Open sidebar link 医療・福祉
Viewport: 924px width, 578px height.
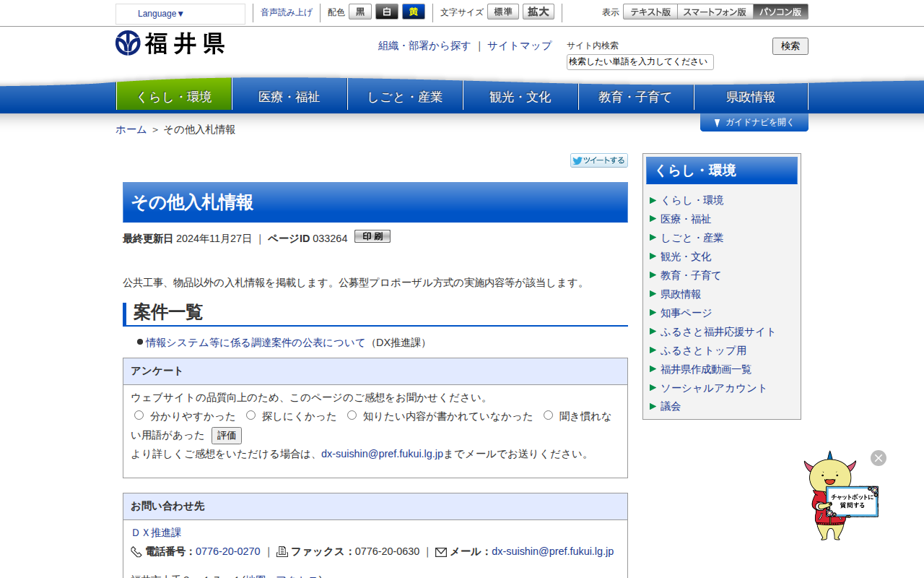[686, 219]
